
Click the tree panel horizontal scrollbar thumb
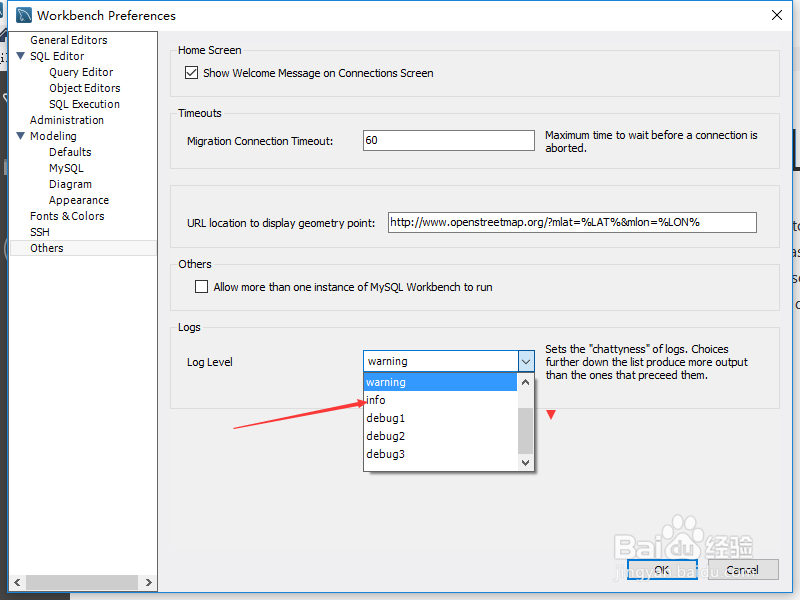tap(82, 582)
